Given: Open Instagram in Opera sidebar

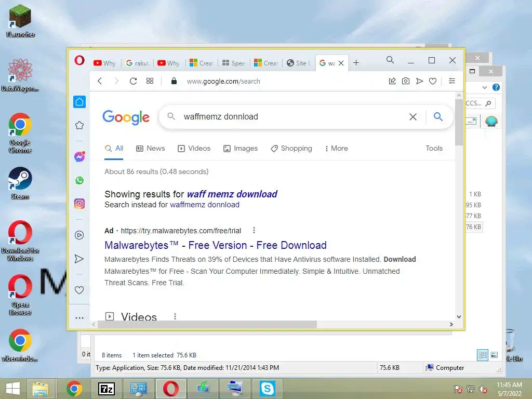Looking at the screenshot, I should tap(79, 204).
